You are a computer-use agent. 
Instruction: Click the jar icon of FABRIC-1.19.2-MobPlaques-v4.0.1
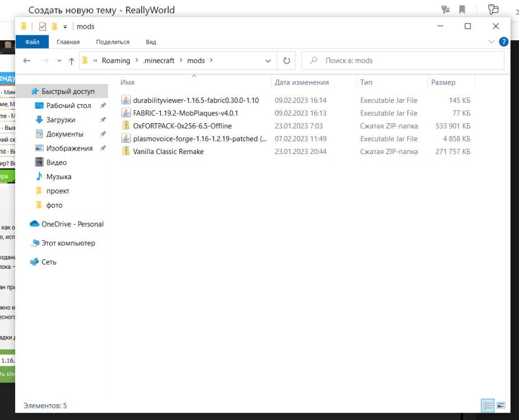coord(126,113)
